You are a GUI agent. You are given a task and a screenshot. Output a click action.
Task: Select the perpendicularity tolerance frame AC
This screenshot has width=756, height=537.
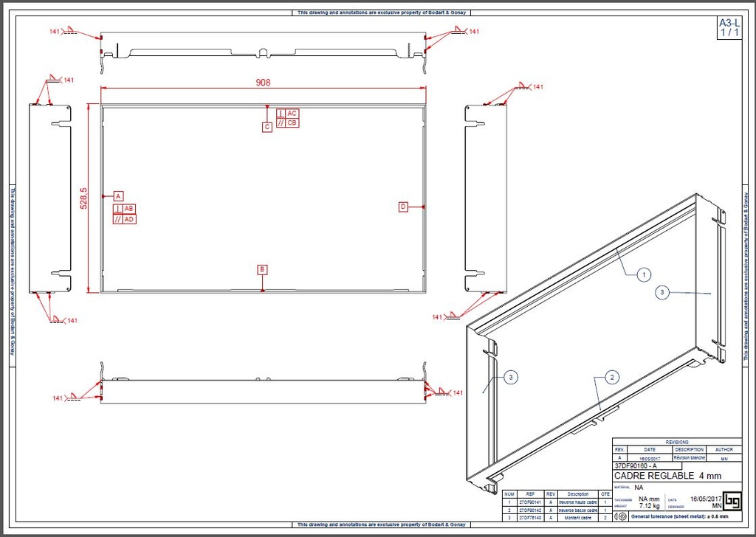(x=286, y=114)
